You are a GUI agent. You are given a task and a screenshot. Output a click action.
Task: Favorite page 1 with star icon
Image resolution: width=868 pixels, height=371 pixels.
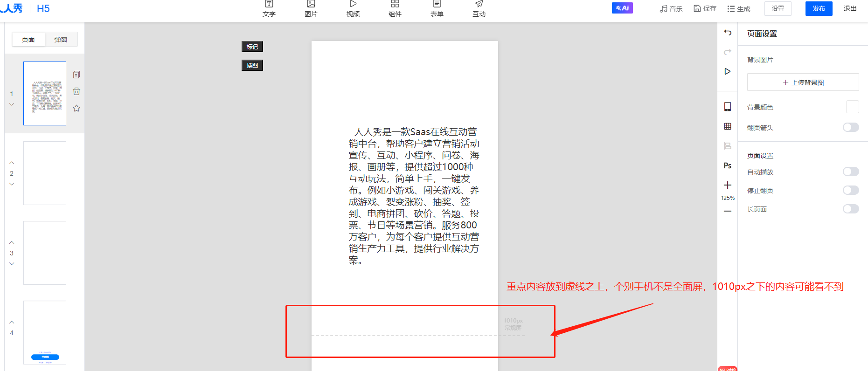tap(76, 108)
